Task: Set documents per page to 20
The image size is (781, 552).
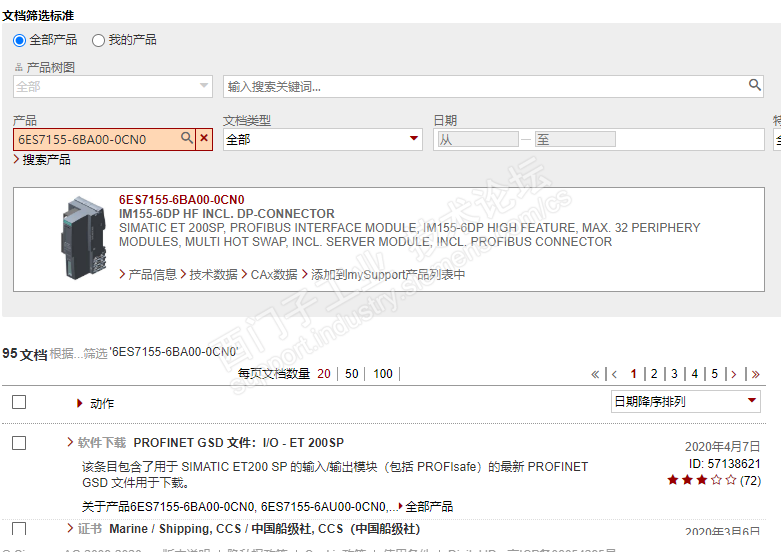Action: coord(324,374)
